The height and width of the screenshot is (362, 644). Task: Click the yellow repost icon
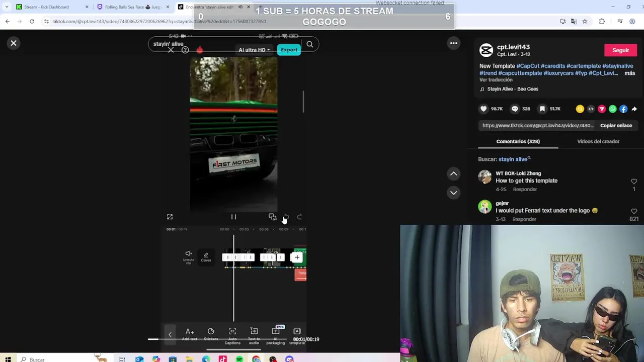(x=580, y=109)
